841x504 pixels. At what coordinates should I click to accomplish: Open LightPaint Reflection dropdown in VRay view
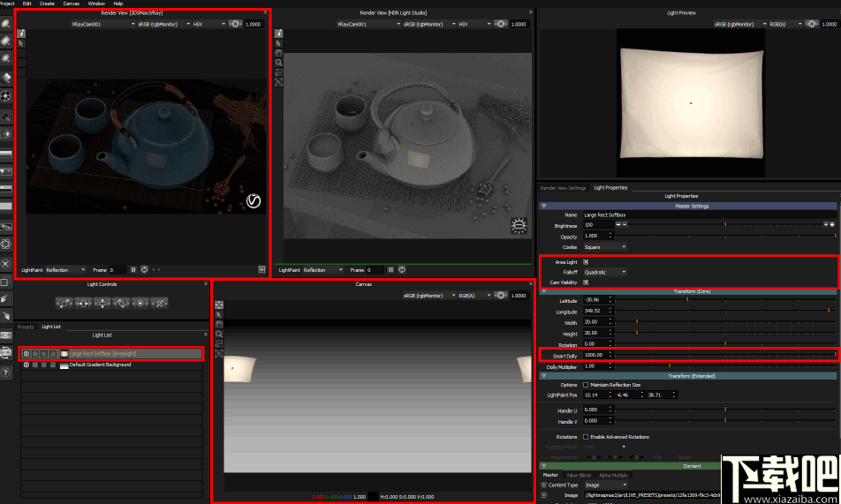[65, 270]
